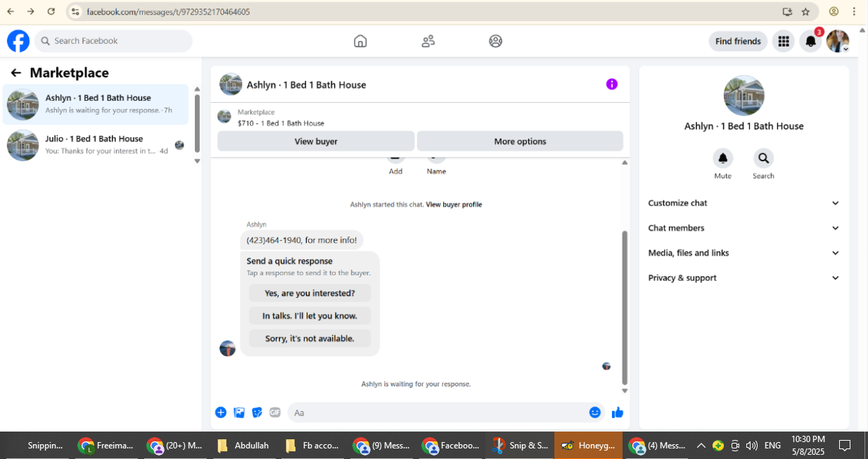
Task: Show hidden system tray icons chevron
Action: 701,446
